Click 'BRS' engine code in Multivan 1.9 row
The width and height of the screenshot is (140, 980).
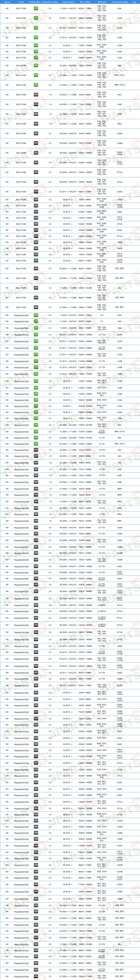[120, 124]
